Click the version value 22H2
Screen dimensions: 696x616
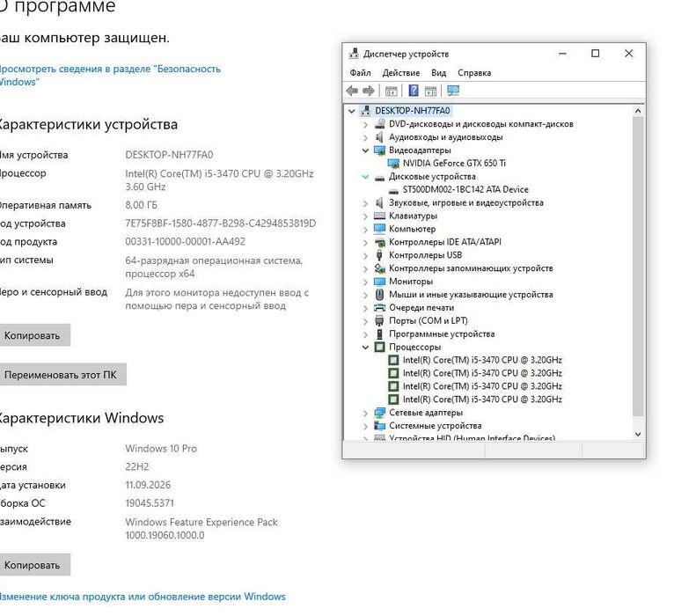[136, 467]
